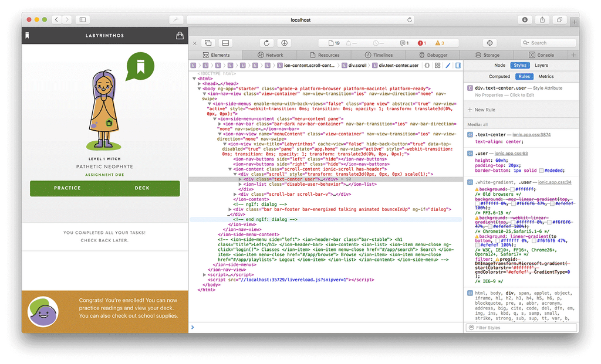Viewport: 601px width, 364px height.
Task: Expand the head element in DOM tree
Action: 200,84
